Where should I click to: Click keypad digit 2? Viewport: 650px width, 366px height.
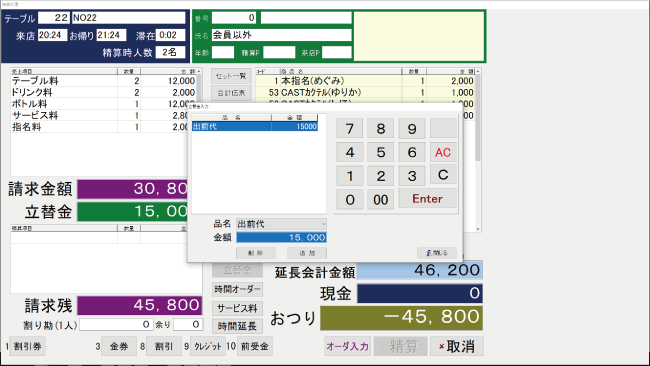tap(381, 176)
